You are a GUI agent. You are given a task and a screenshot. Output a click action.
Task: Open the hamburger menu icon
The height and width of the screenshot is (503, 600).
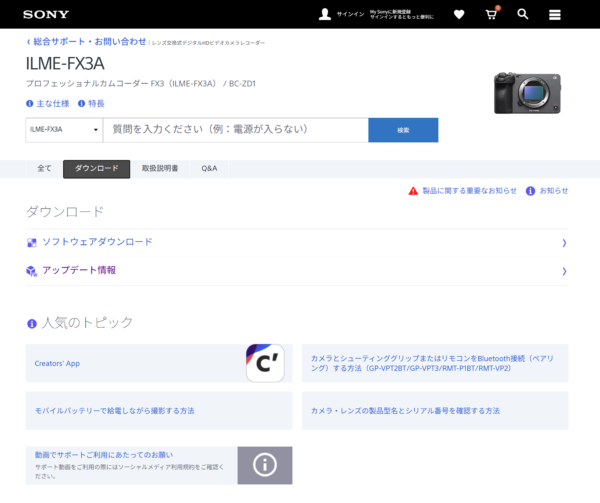[x=554, y=15]
